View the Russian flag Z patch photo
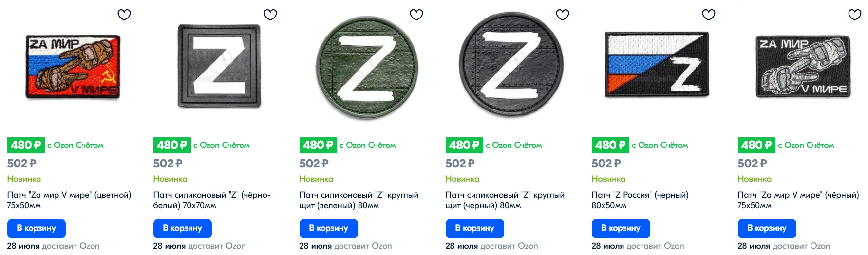This screenshot has height=255, width=868. (657, 64)
